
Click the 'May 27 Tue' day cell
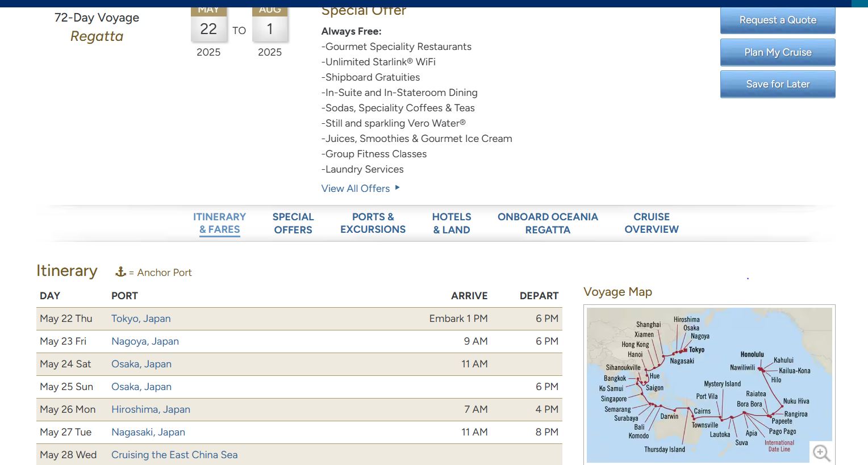click(65, 432)
